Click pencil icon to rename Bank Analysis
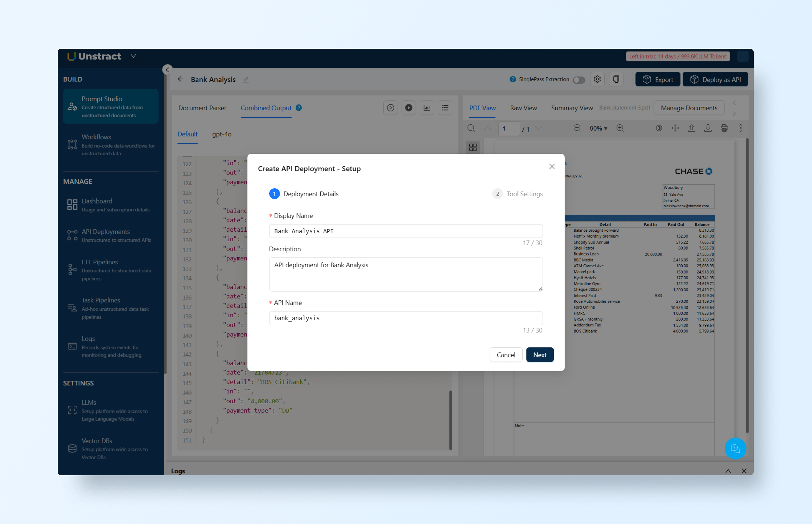The image size is (812, 524). tap(246, 80)
